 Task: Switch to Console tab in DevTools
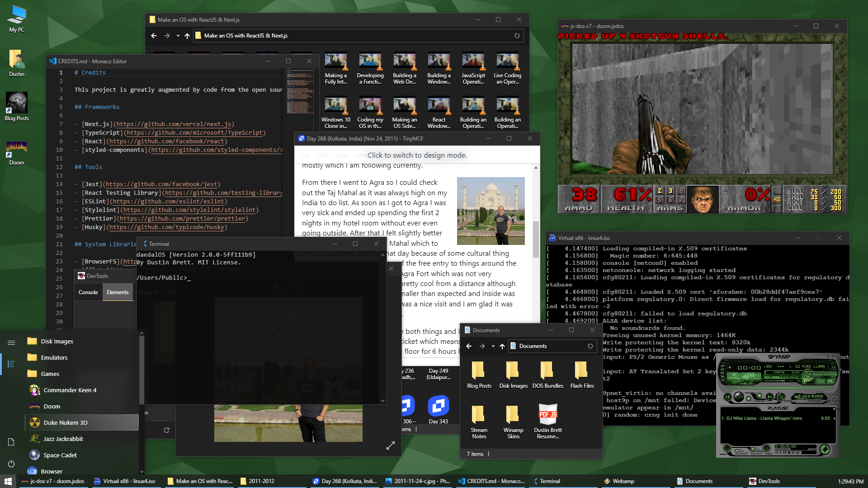[x=88, y=292]
